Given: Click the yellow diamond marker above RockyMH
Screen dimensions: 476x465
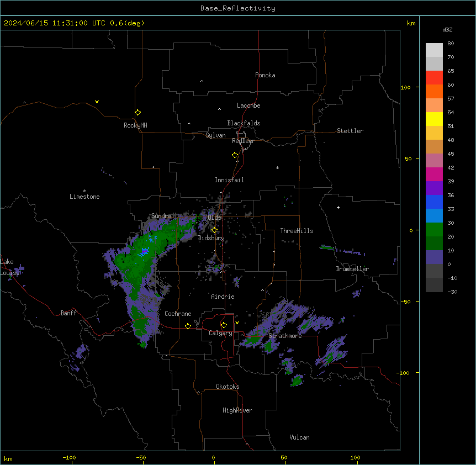Looking at the screenshot, I should (x=137, y=113).
